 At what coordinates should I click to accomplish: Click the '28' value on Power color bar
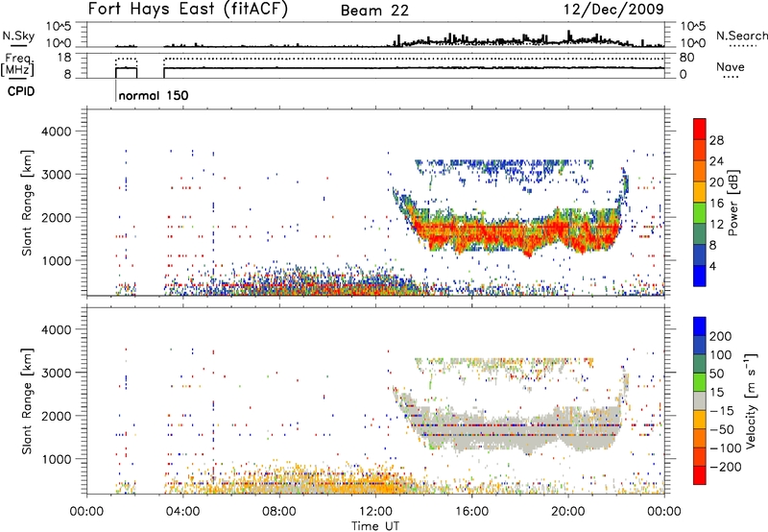(x=716, y=140)
